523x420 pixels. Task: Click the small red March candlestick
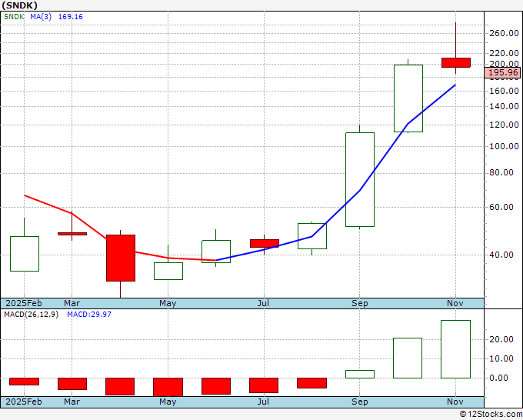(x=72, y=234)
